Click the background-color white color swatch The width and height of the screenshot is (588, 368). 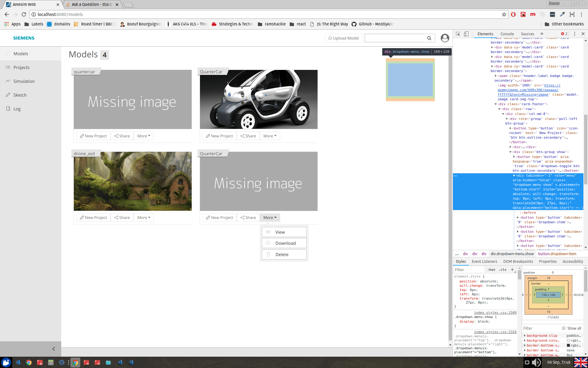tap(568, 340)
